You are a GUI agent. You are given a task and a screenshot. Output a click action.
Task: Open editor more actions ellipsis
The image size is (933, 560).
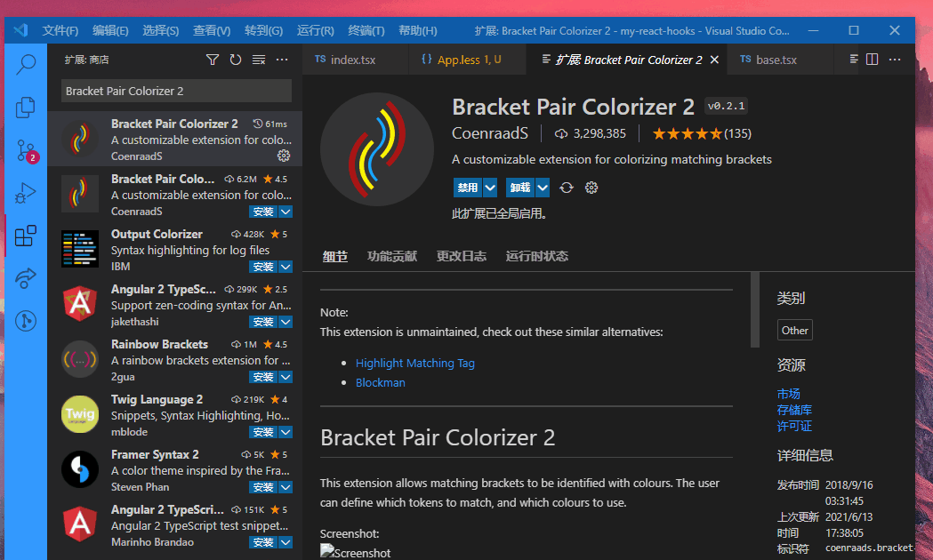(895, 60)
